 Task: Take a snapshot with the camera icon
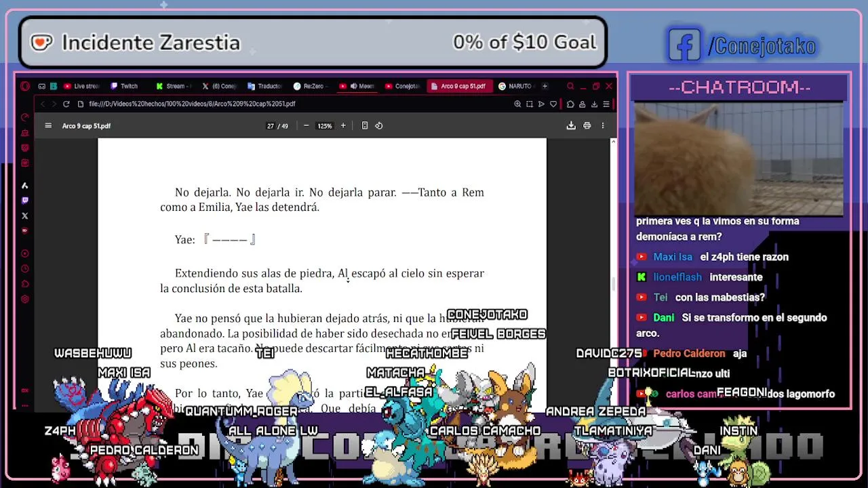[530, 104]
